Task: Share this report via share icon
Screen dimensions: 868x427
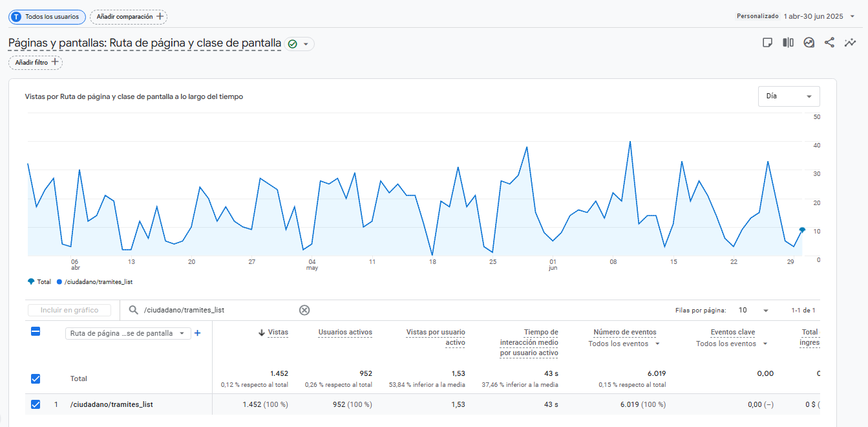Action: coord(829,43)
